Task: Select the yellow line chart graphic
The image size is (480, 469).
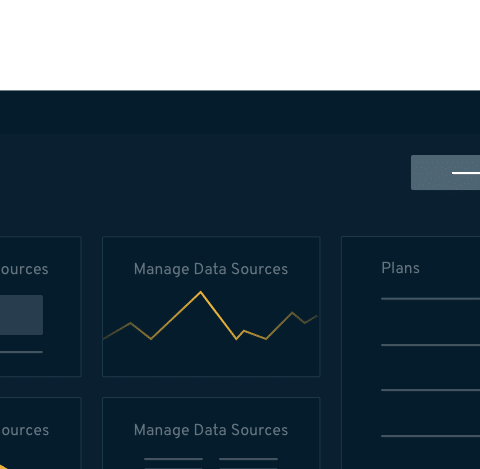Action: click(211, 316)
